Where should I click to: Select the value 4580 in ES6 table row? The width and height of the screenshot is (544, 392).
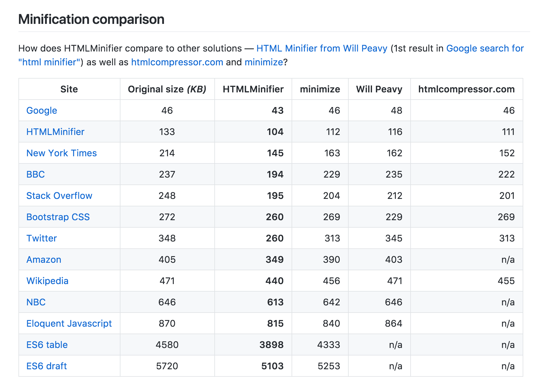point(167,345)
